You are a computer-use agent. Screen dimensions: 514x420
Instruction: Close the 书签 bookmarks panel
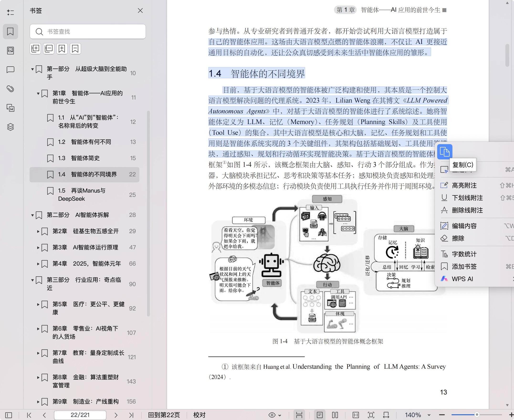140,11
